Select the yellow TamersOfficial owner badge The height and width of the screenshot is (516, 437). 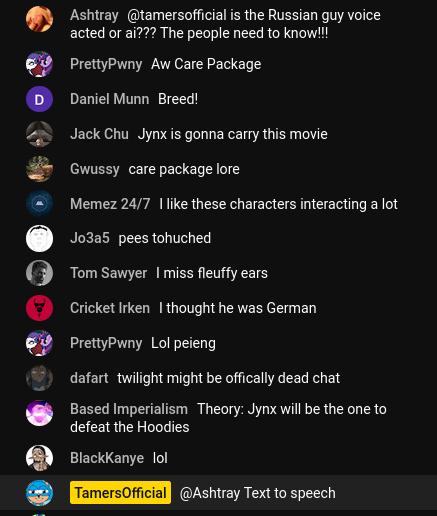pyautogui.click(x=120, y=493)
